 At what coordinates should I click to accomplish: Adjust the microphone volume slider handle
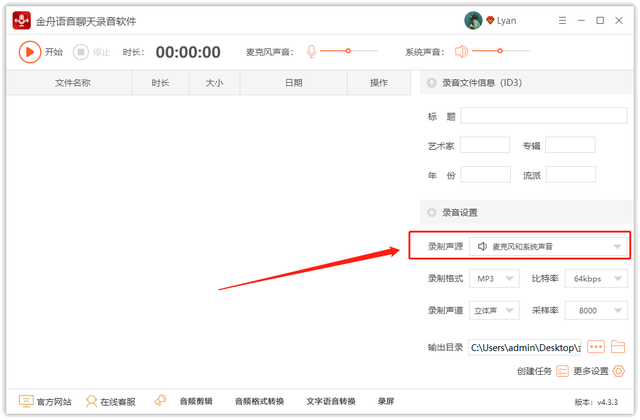pos(348,51)
